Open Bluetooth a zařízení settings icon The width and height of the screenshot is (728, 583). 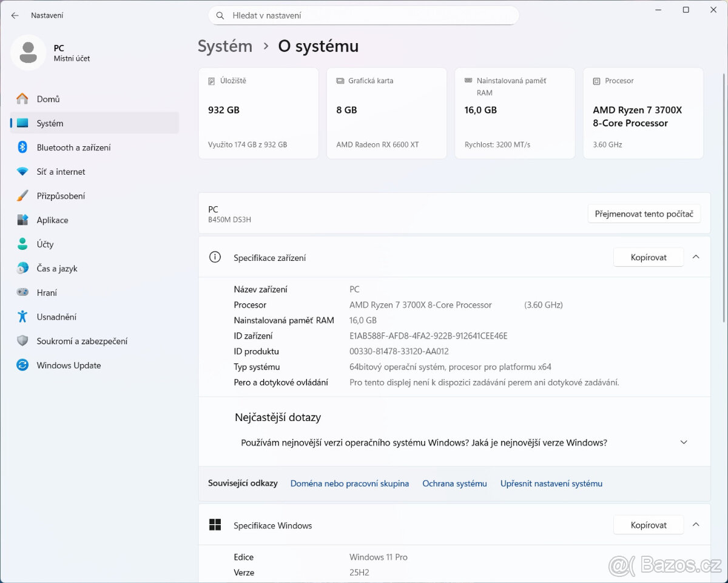click(22, 147)
